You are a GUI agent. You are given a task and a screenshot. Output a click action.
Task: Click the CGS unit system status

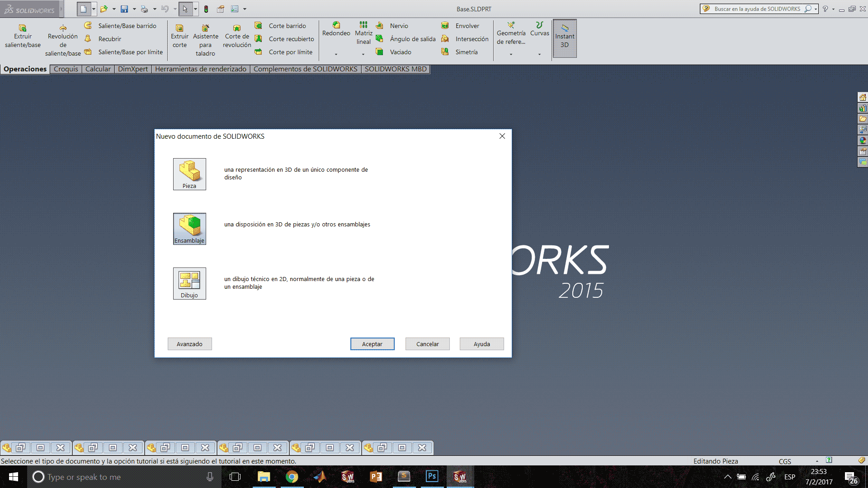point(785,461)
